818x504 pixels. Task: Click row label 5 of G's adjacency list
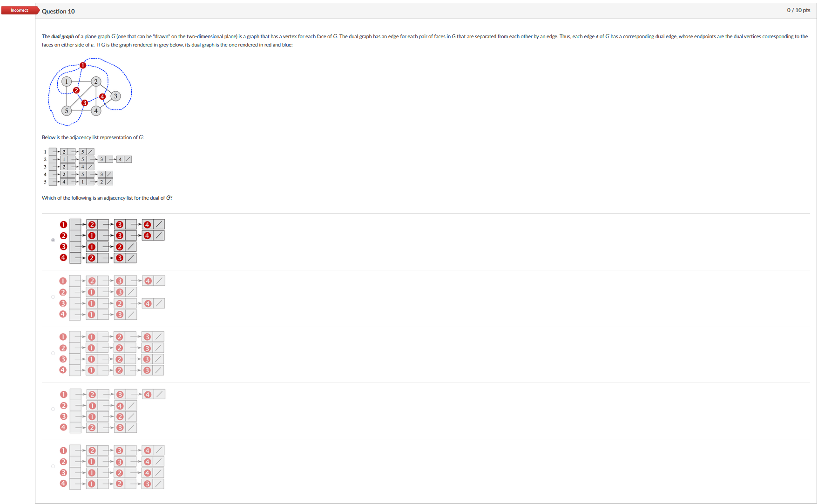[x=45, y=182]
